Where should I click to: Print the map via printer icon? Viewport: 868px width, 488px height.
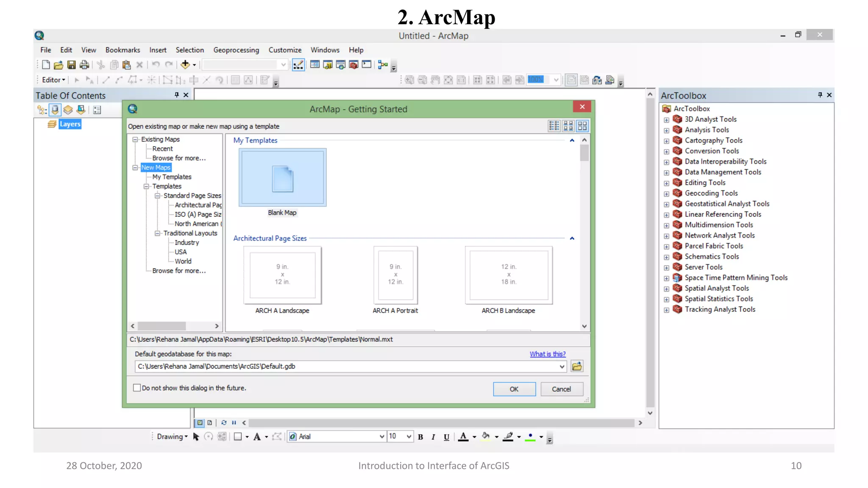(x=84, y=65)
